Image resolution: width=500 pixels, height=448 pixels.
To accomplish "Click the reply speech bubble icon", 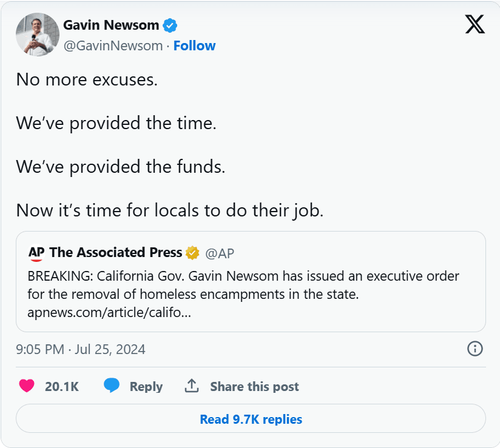I will tap(111, 386).
